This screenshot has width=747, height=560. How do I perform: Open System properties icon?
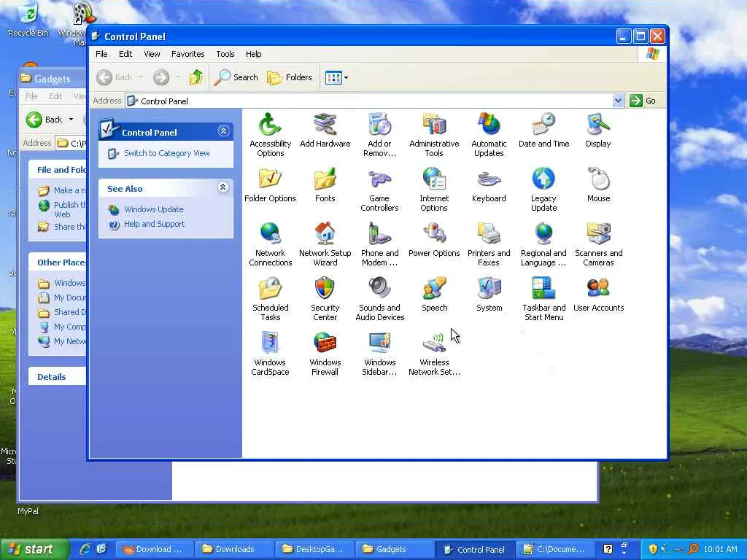[x=489, y=295]
